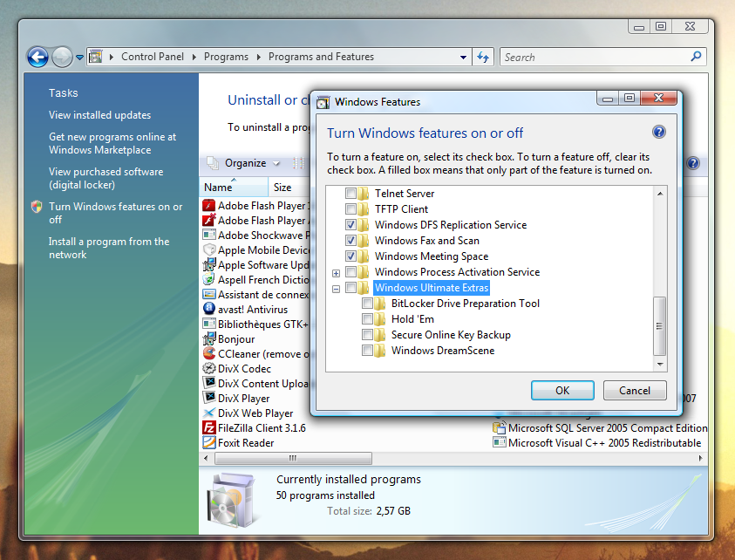Check the Windows Ultimate Extras box
Viewport: 735px width, 560px height.
[350, 288]
